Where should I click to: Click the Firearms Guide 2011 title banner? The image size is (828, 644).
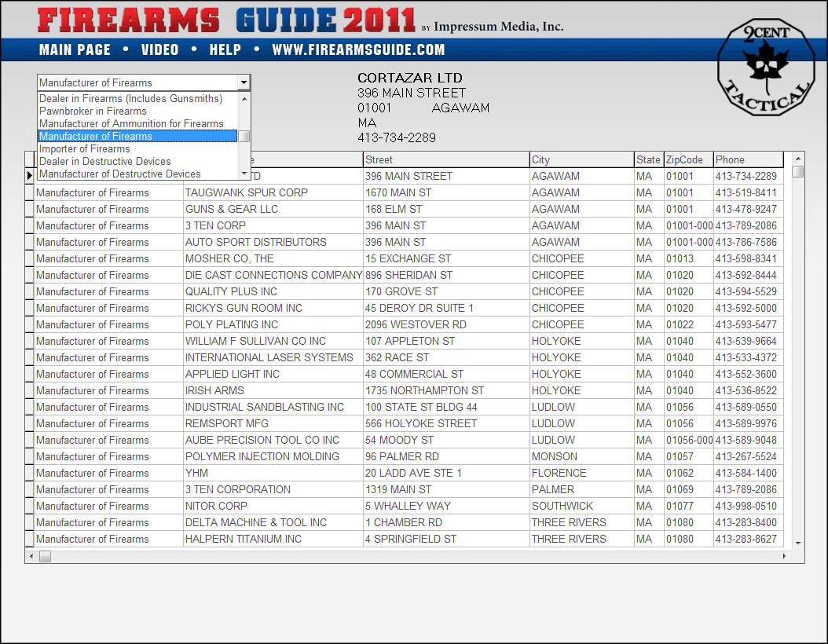[x=226, y=20]
